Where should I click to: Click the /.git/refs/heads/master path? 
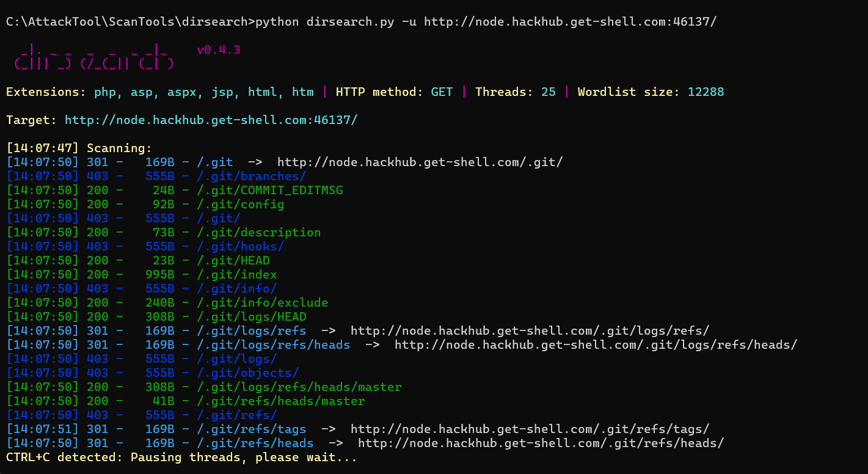tap(280, 401)
